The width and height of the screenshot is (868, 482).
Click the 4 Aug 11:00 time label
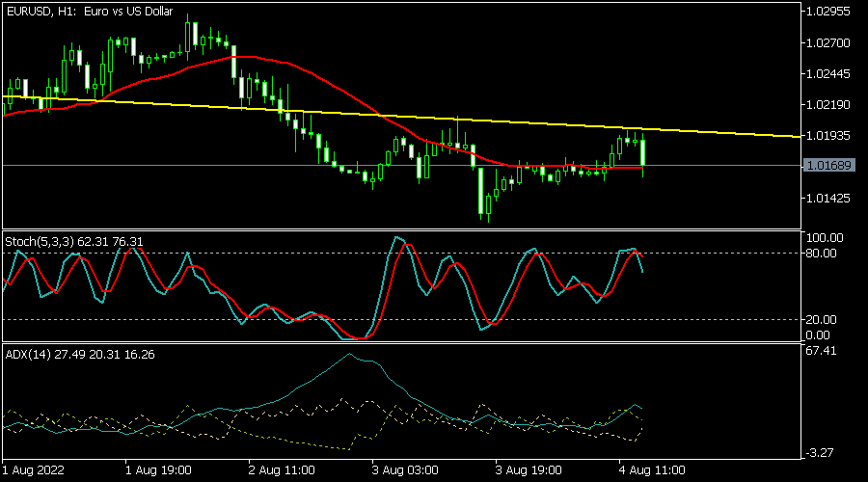(652, 470)
